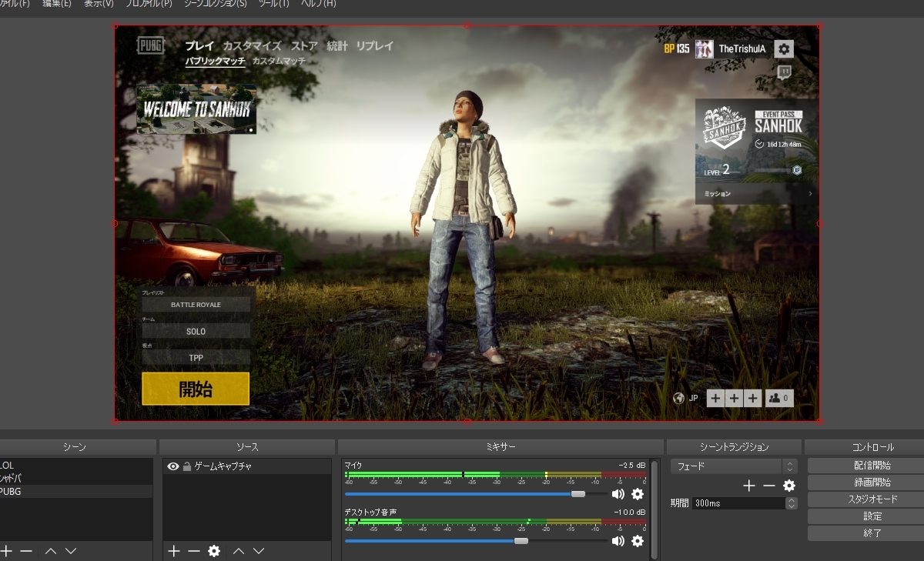Open the フェード transition dropdown
Viewport: 924px width, 561px height.
pyautogui.click(x=734, y=466)
